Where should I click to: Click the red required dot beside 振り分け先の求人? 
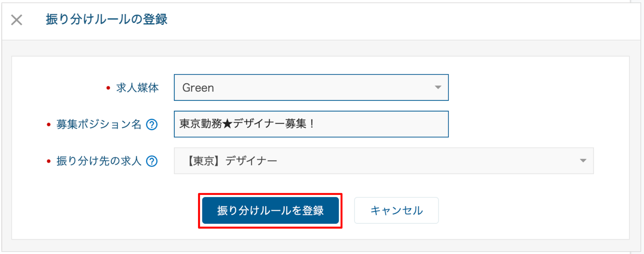[x=49, y=161]
